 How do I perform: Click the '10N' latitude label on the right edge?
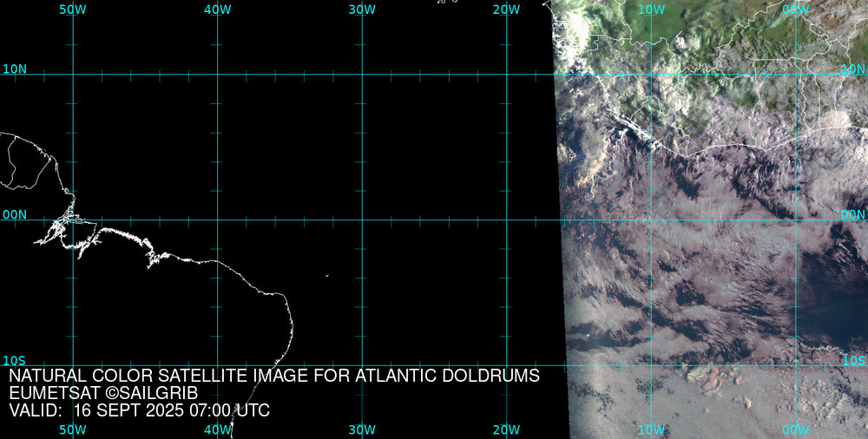coord(853,69)
